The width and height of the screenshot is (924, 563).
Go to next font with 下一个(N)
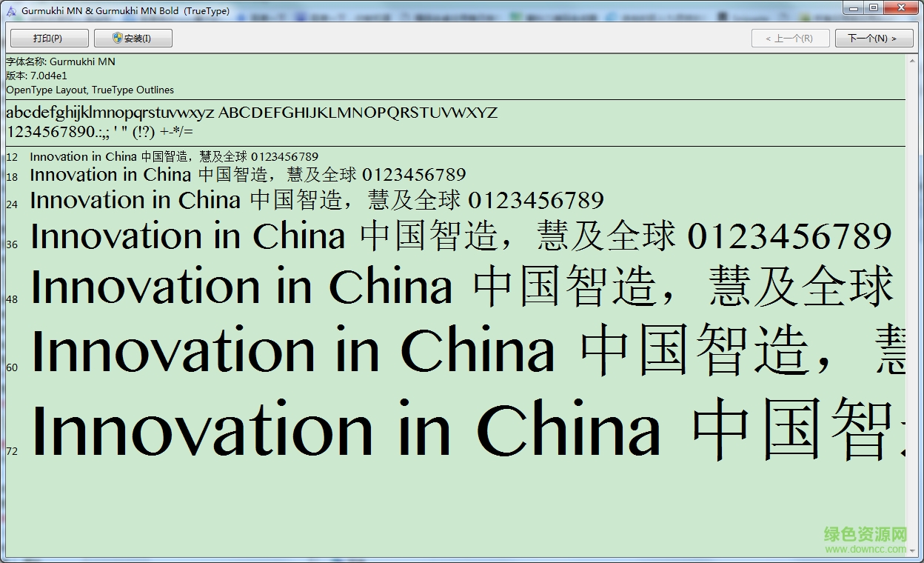(871, 39)
